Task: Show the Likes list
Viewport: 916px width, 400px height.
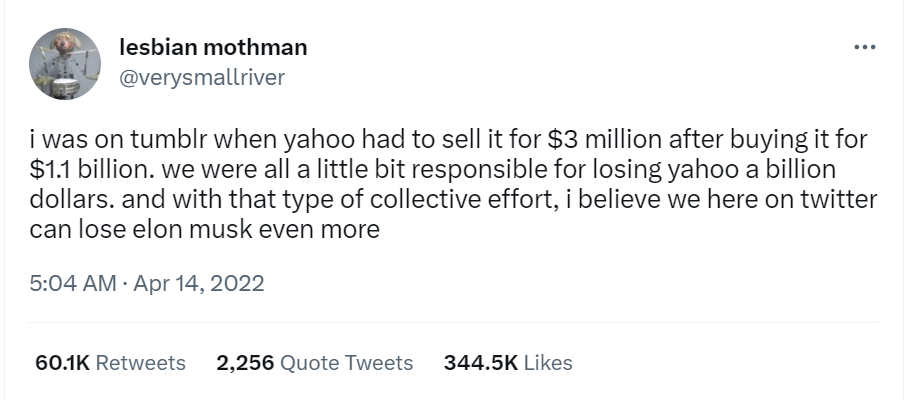Action: [x=547, y=362]
